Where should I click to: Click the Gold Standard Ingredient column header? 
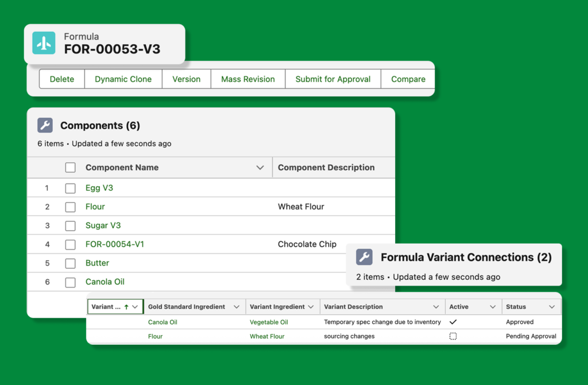tap(187, 307)
